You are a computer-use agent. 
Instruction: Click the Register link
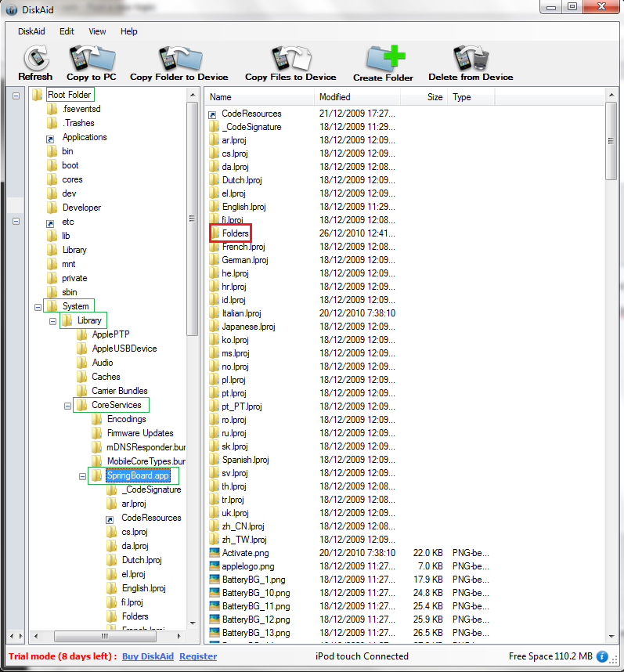pyautogui.click(x=198, y=656)
